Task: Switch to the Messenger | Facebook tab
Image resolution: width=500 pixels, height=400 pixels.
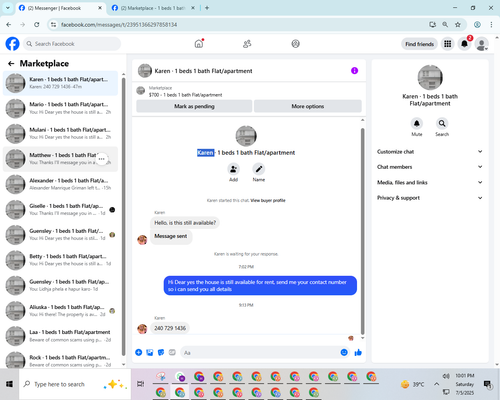Action: 61,8
